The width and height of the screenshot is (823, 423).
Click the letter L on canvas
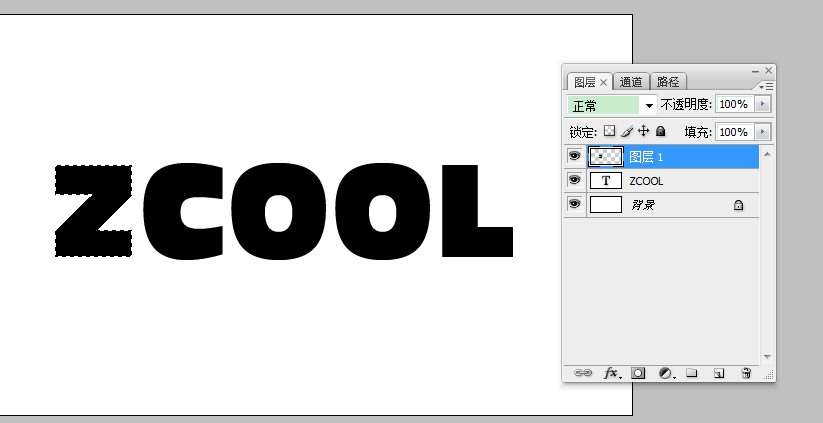point(477,211)
